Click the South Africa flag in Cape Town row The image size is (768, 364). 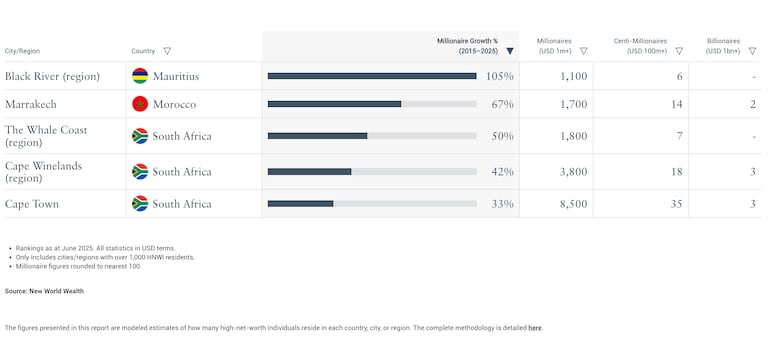point(140,203)
